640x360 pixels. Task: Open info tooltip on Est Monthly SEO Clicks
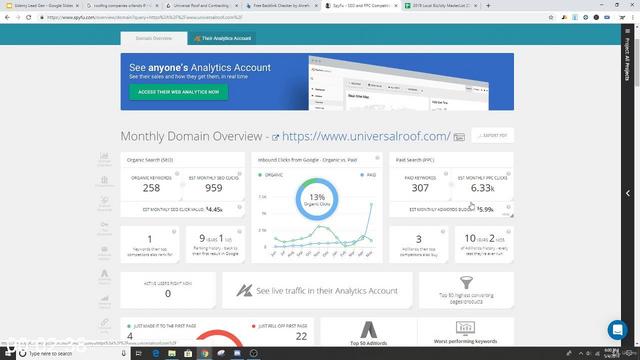click(x=240, y=174)
